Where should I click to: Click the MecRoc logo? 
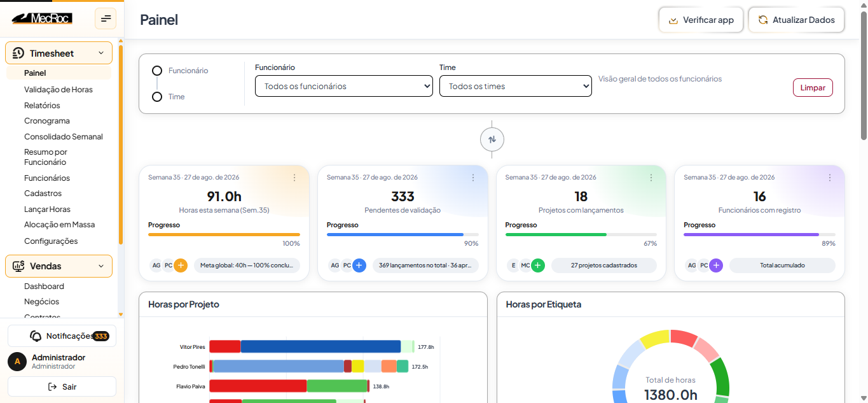tap(42, 18)
